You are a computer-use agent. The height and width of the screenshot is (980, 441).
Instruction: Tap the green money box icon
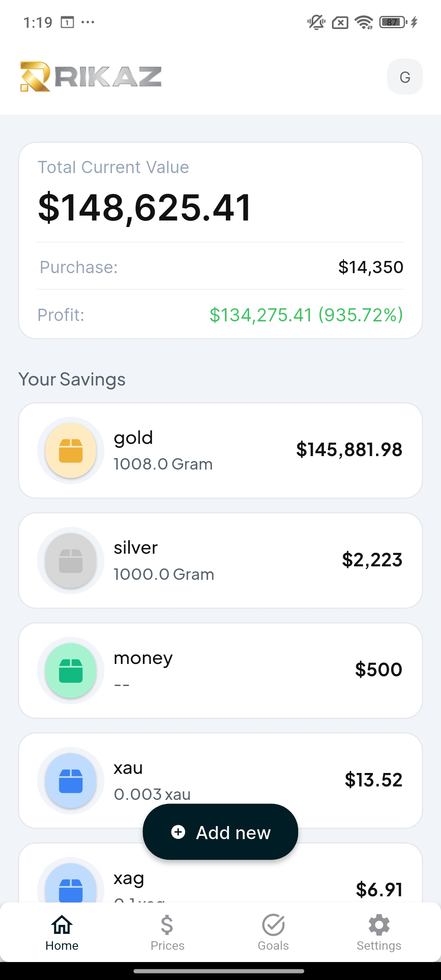[x=71, y=670]
